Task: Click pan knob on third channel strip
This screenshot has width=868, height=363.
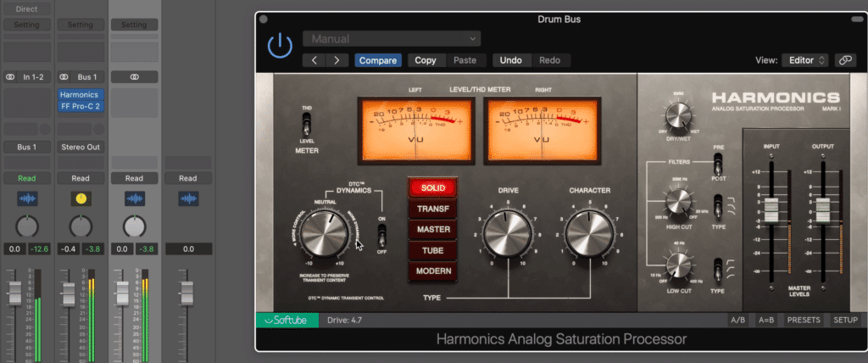Action: [x=134, y=226]
